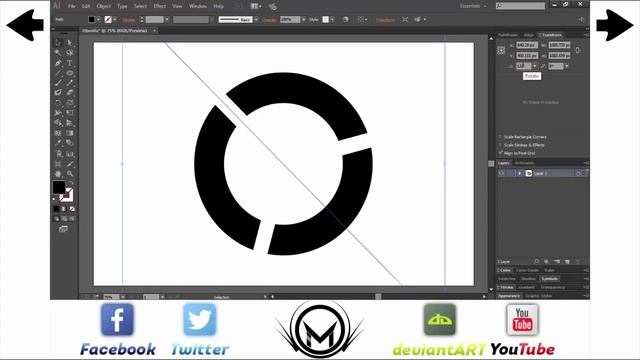
Task: Hide Layer 1 with eye icon
Action: pyautogui.click(x=502, y=173)
